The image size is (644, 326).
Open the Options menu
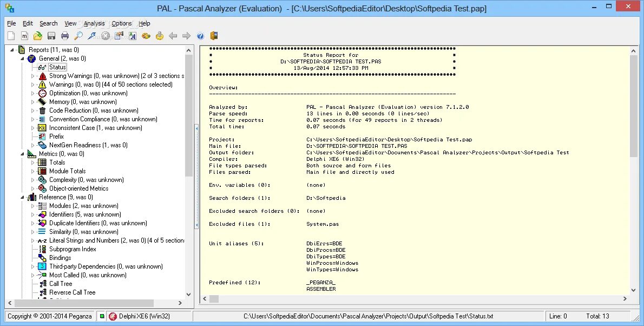pos(122,23)
